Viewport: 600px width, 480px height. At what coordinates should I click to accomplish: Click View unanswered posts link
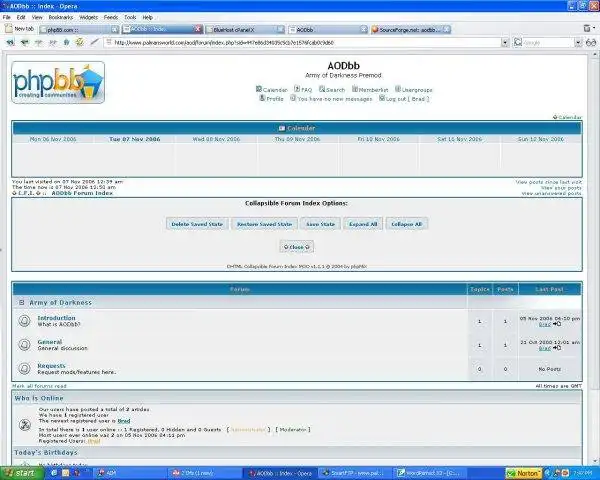point(551,194)
